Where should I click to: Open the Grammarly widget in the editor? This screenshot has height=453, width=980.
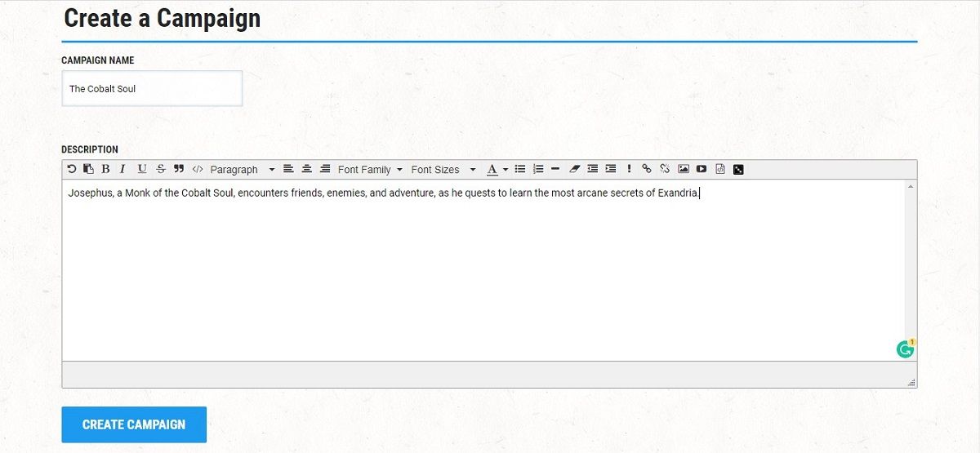905,349
